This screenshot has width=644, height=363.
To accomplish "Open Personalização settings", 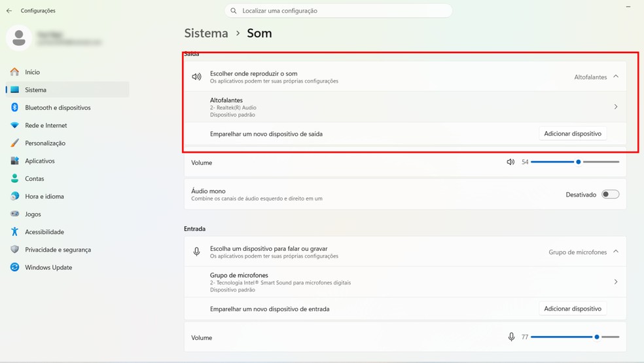I will [68, 143].
